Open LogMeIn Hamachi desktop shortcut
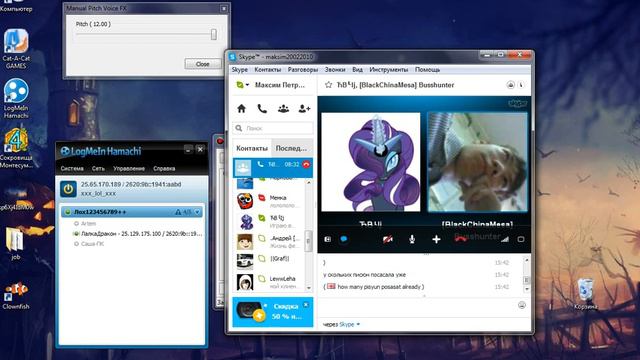640x360 pixels. [x=16, y=98]
